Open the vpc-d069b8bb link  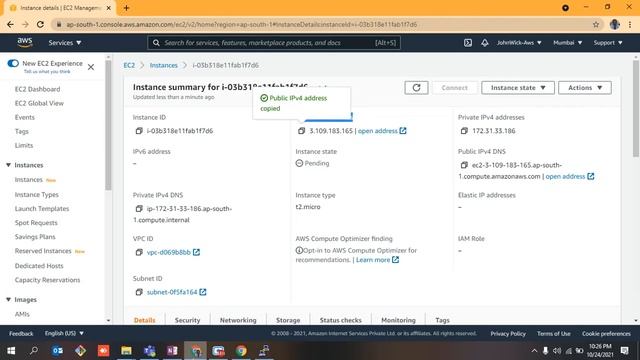169,252
